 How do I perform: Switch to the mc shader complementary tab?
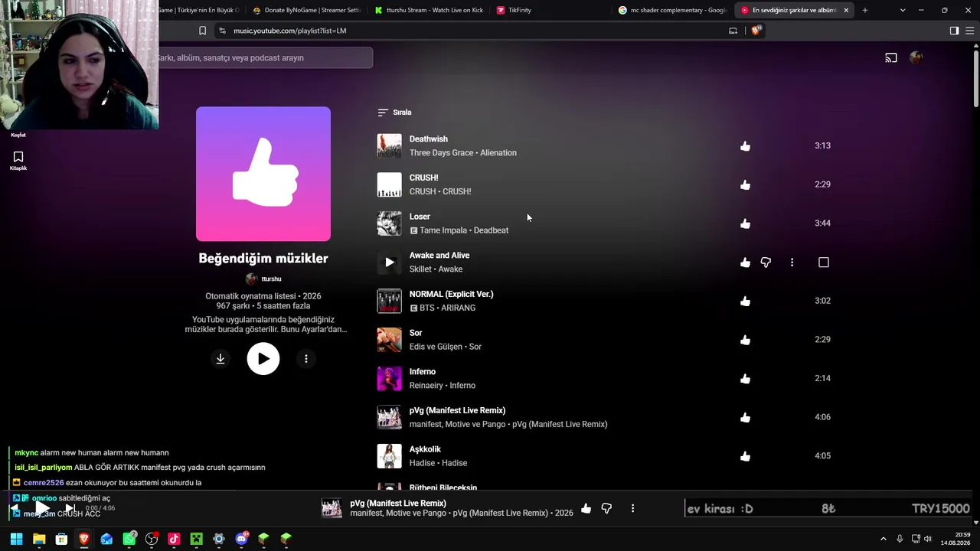pos(672,10)
